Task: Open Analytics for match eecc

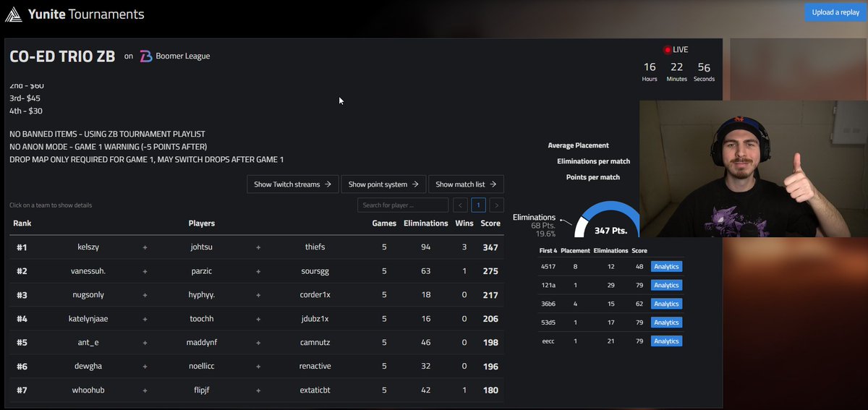Action: (666, 341)
